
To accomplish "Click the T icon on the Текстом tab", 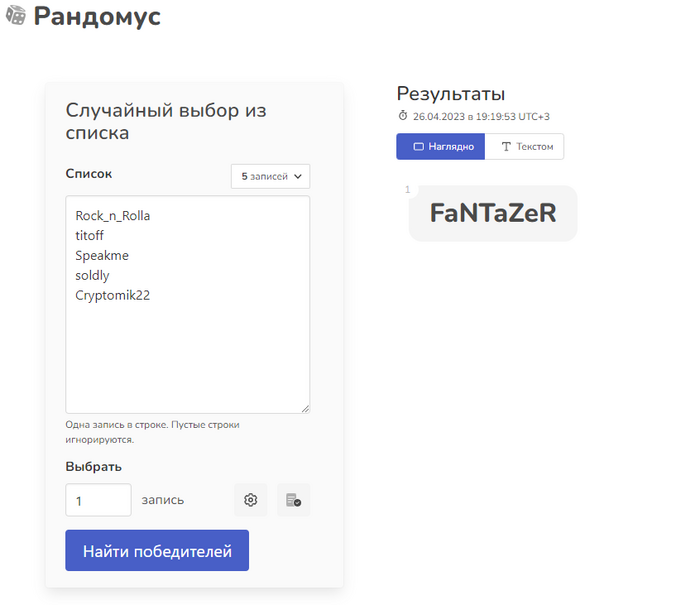I will pos(506,146).
